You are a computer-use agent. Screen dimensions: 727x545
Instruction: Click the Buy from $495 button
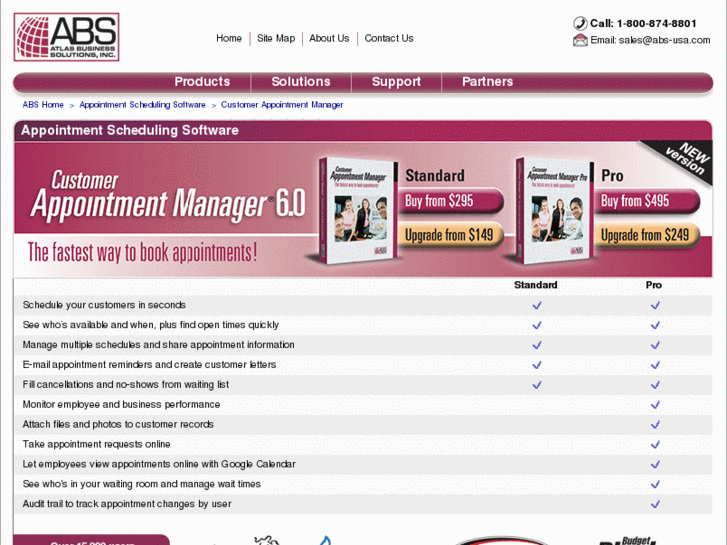646,201
